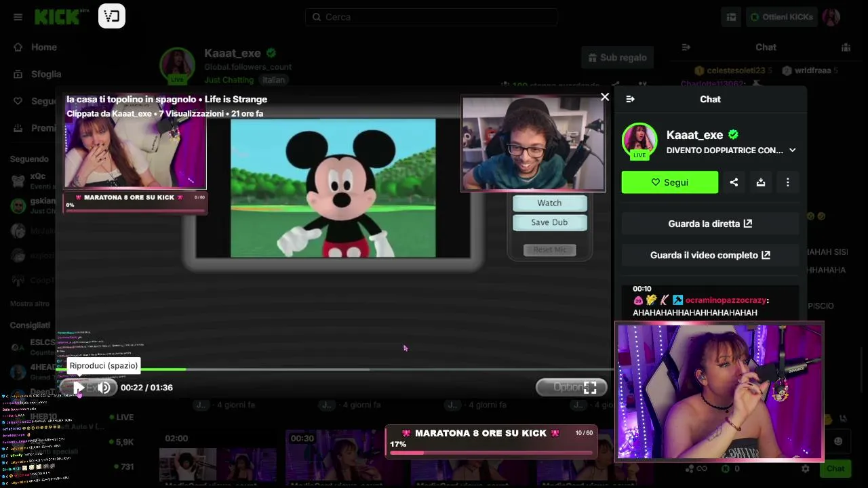Open the clip's three-dot options menu
This screenshot has height=488, width=868.
pyautogui.click(x=787, y=182)
